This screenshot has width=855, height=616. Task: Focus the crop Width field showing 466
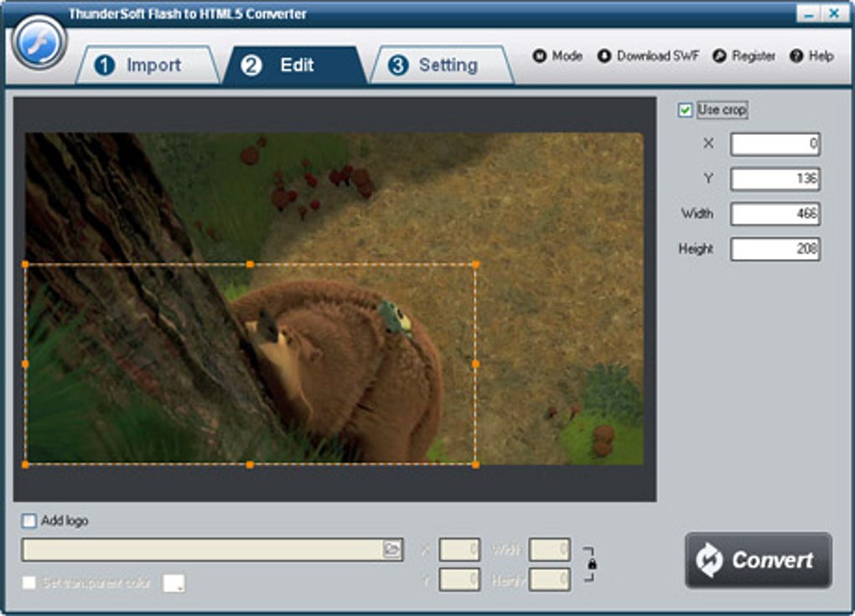click(x=775, y=214)
